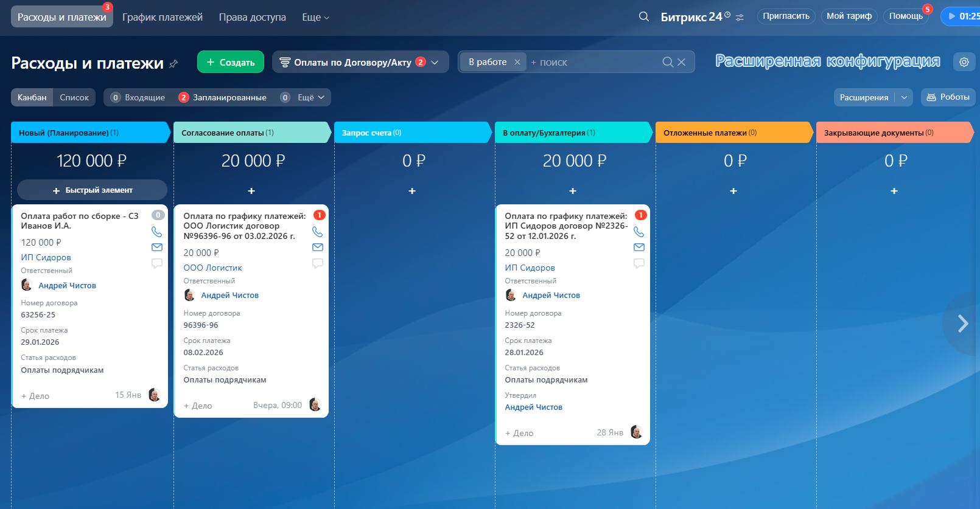Open activity counter badge on ООО Логистик card
The width and height of the screenshot is (980, 509).
pyautogui.click(x=319, y=215)
